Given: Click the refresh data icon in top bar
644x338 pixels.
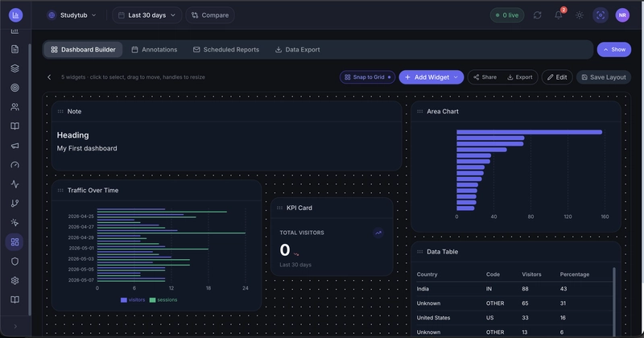Looking at the screenshot, I should pos(537,15).
